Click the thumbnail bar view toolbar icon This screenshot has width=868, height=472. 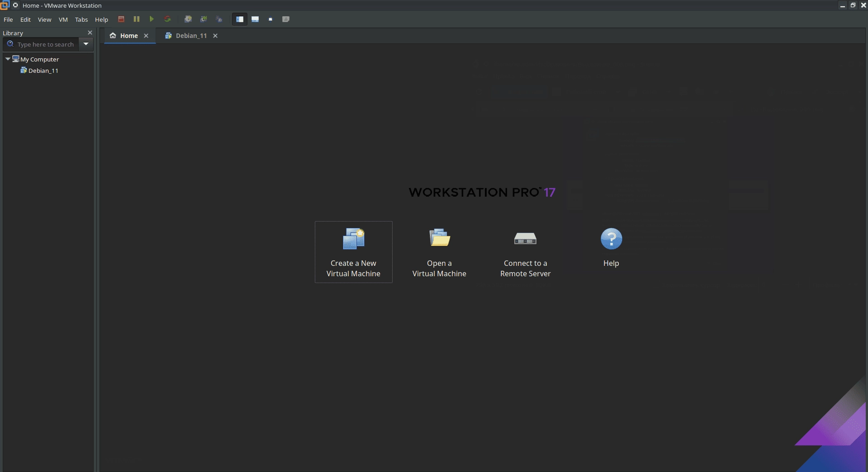pos(255,19)
